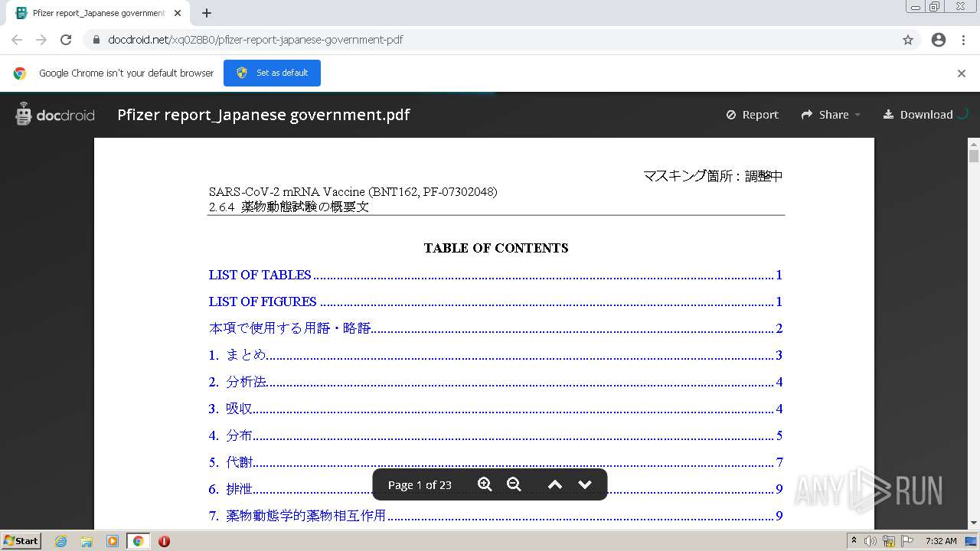Click the system clock 7:32 AM
The image size is (980, 551).
941,541
